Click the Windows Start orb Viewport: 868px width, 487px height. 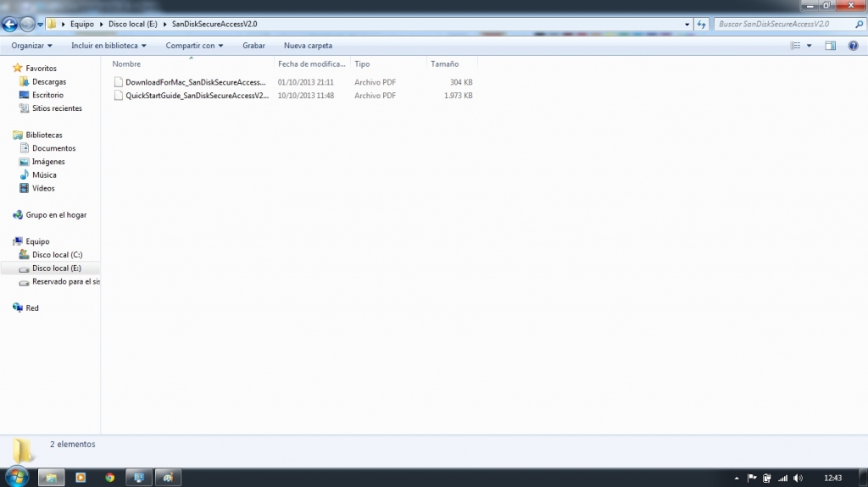(18, 477)
